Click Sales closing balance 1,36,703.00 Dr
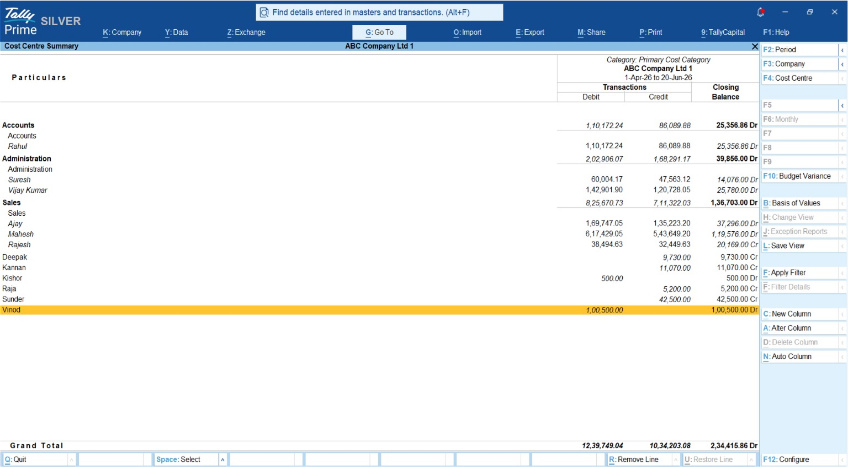 tap(734, 203)
